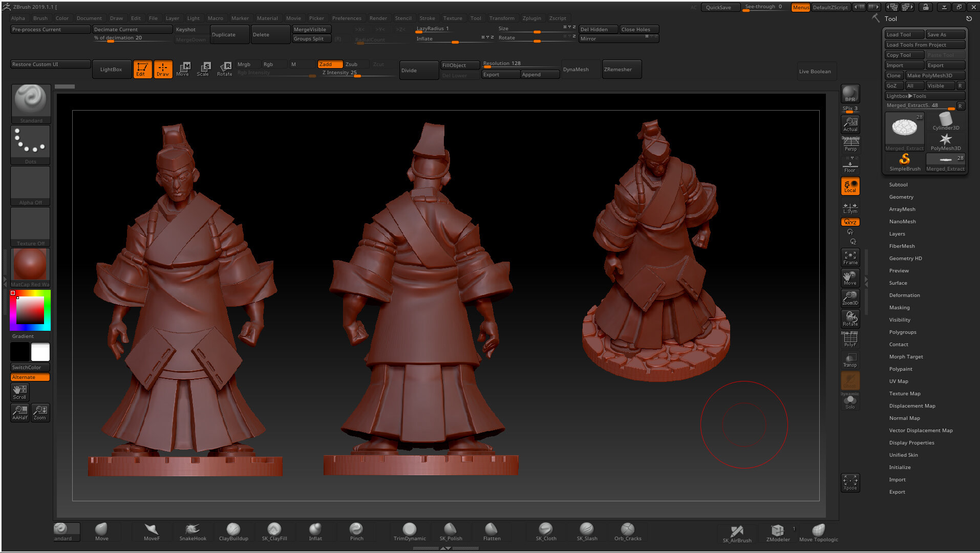The height and width of the screenshot is (553, 980).
Task: Expand the Subtool palette section
Action: (898, 185)
